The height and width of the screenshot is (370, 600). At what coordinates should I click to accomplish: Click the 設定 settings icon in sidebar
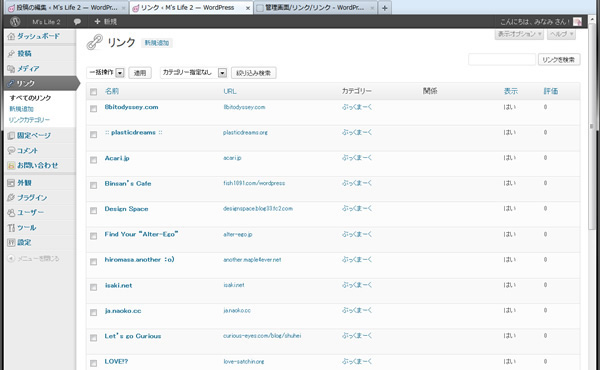click(11, 243)
